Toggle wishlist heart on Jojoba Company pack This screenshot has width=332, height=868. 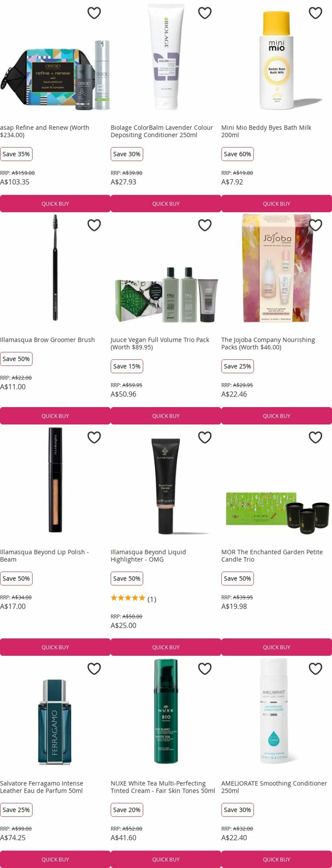[316, 225]
